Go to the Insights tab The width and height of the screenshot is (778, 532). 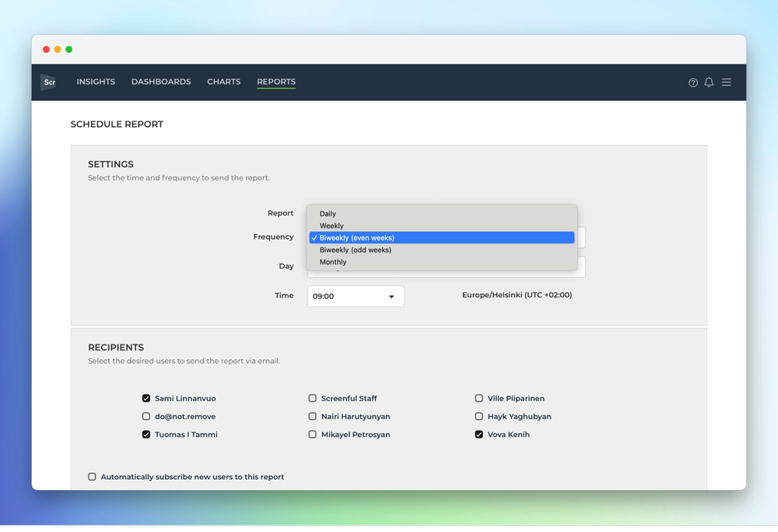click(x=96, y=82)
